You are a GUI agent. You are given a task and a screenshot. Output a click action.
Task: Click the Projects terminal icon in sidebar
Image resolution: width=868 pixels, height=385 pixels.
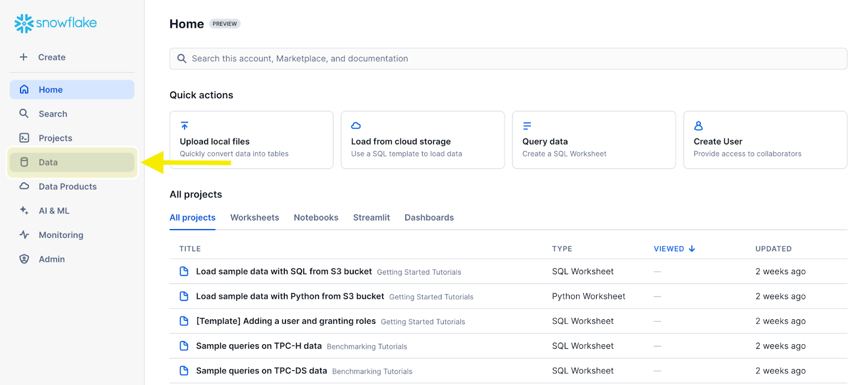[x=24, y=138]
